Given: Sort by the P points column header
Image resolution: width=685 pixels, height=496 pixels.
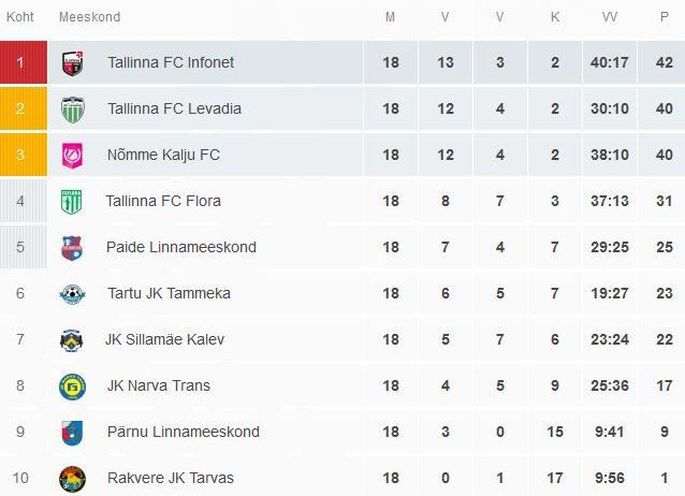Looking at the screenshot, I should coord(664,17).
